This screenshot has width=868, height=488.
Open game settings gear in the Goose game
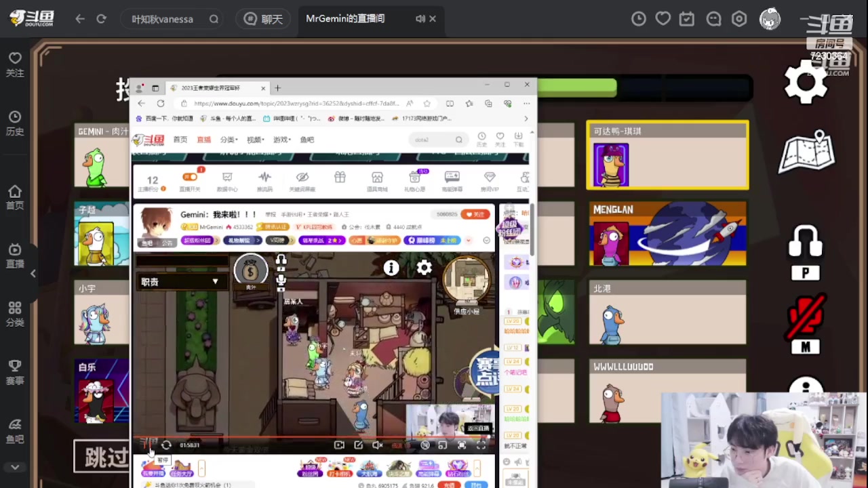click(806, 82)
